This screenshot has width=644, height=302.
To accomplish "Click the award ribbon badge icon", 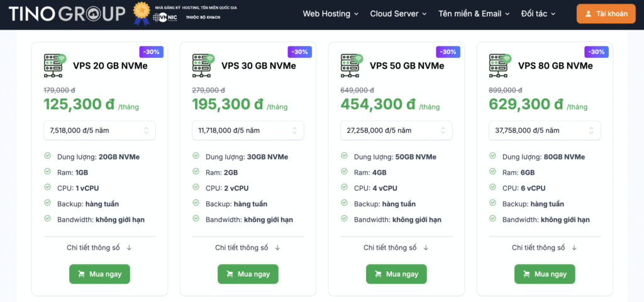I will tap(142, 14).
